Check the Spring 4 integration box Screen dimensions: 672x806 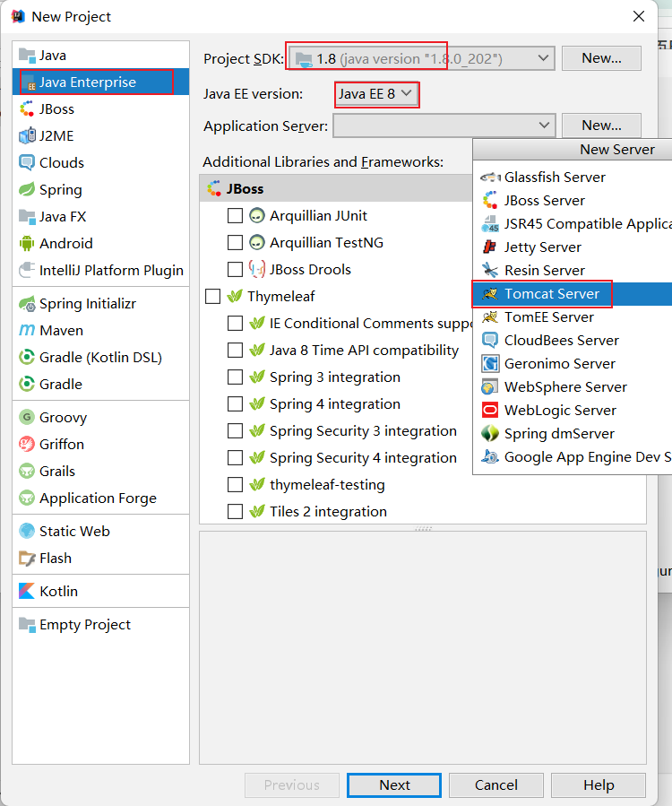coord(235,404)
